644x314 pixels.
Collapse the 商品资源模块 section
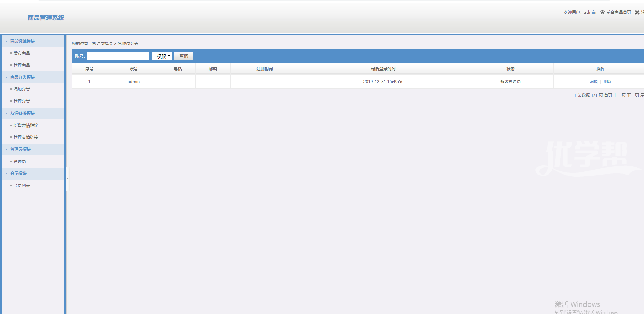pos(6,41)
